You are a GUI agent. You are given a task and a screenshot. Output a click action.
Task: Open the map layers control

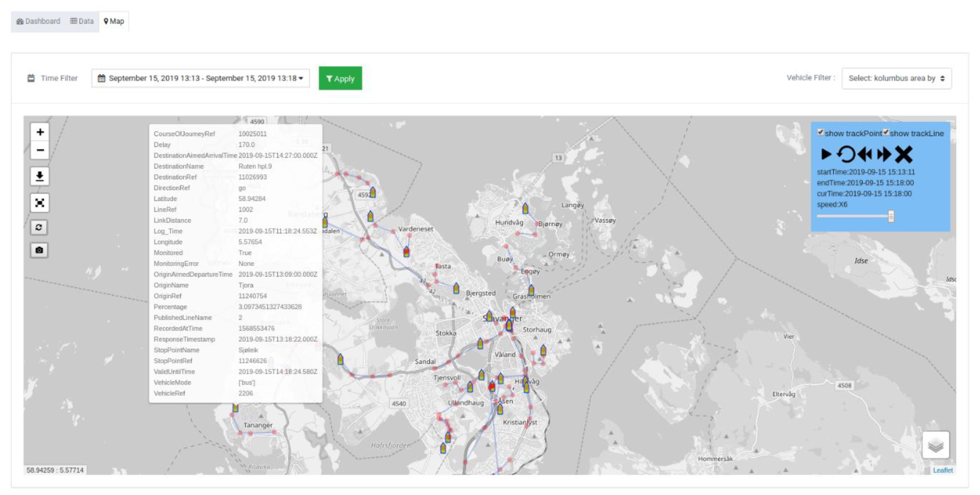[x=936, y=445]
